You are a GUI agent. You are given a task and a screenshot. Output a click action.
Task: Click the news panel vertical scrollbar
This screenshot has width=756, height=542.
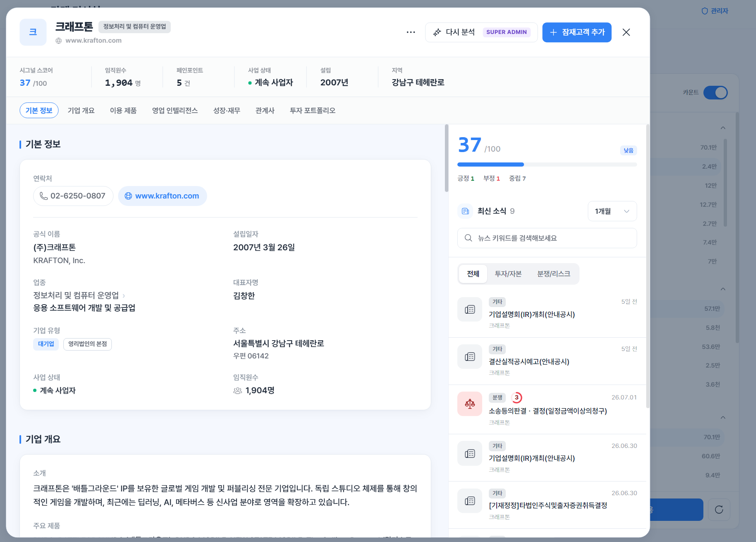(648, 266)
